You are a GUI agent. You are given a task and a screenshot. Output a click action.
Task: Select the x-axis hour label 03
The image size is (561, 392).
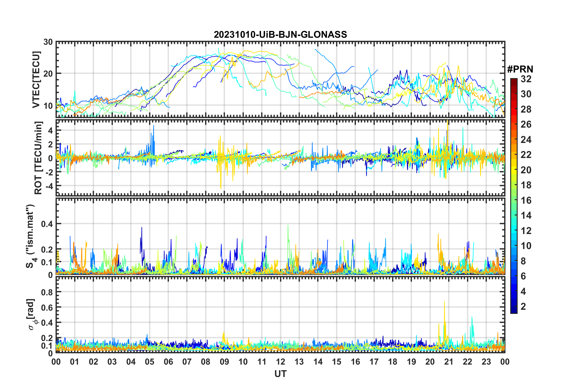click(112, 362)
